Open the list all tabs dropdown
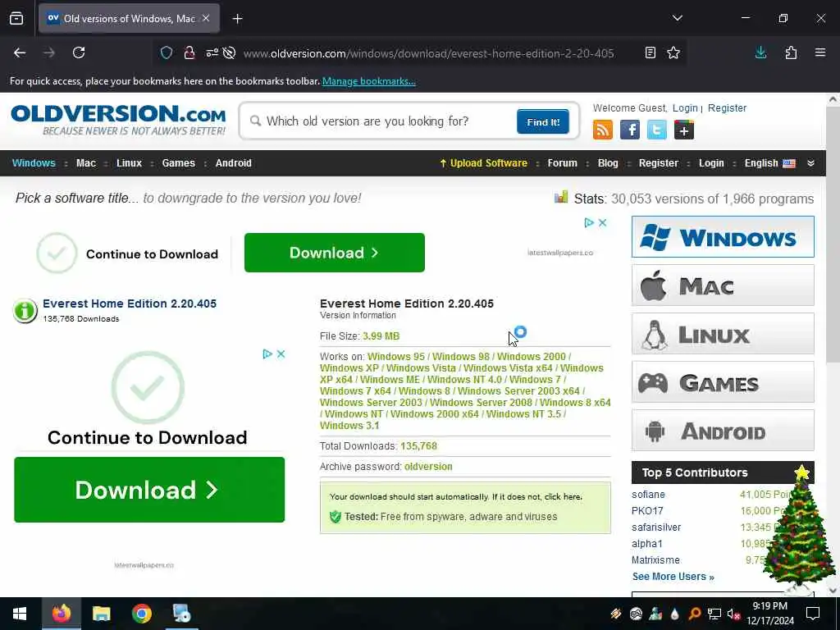 click(x=677, y=18)
